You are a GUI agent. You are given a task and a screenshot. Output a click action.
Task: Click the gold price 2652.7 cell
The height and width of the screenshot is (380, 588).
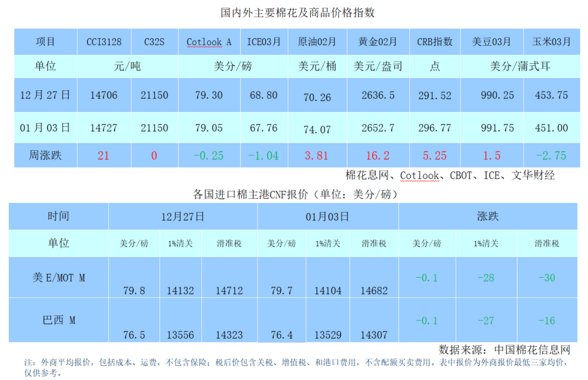[x=377, y=128]
